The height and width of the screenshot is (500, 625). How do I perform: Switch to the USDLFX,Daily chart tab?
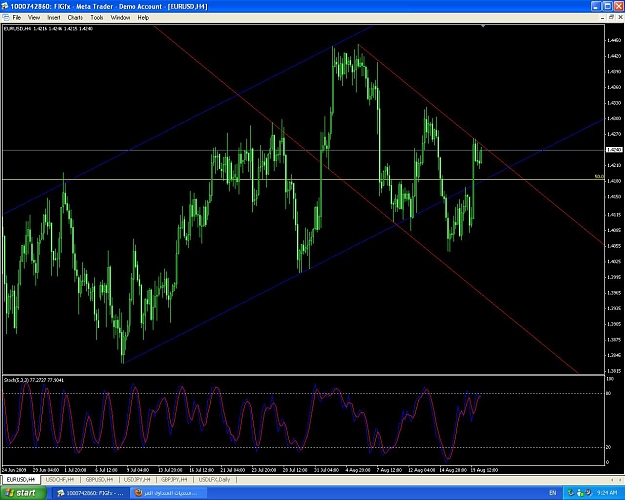point(214,479)
